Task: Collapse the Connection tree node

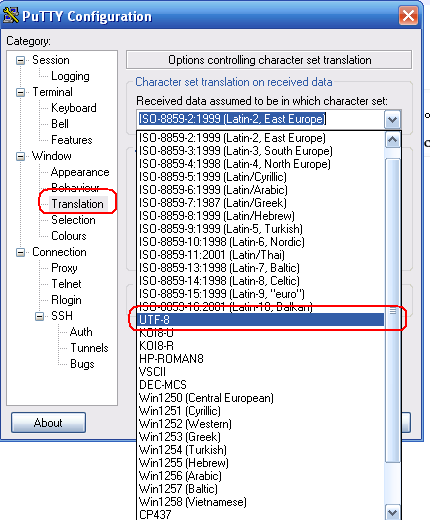Action: 21,252
